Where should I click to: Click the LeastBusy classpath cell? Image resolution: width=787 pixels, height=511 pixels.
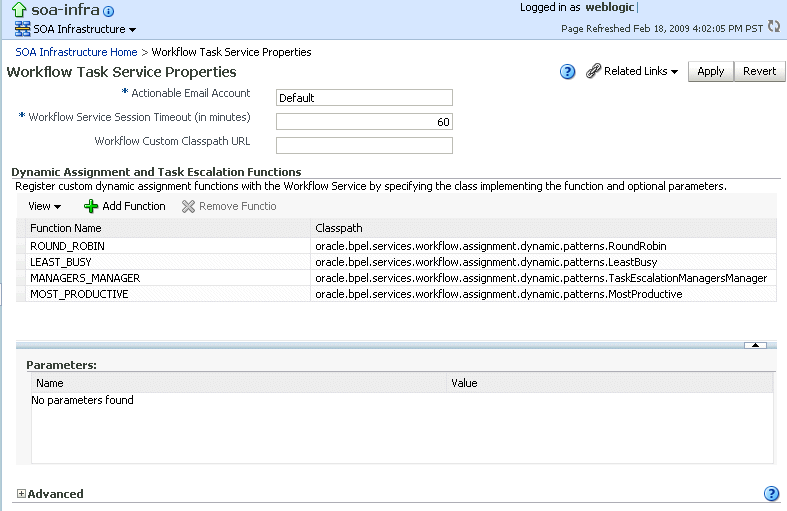point(544,262)
